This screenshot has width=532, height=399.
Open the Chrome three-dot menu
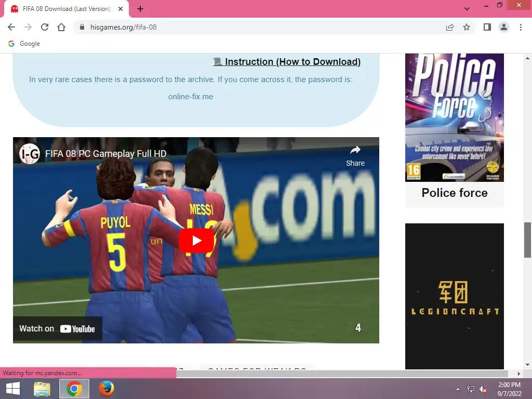point(521,27)
